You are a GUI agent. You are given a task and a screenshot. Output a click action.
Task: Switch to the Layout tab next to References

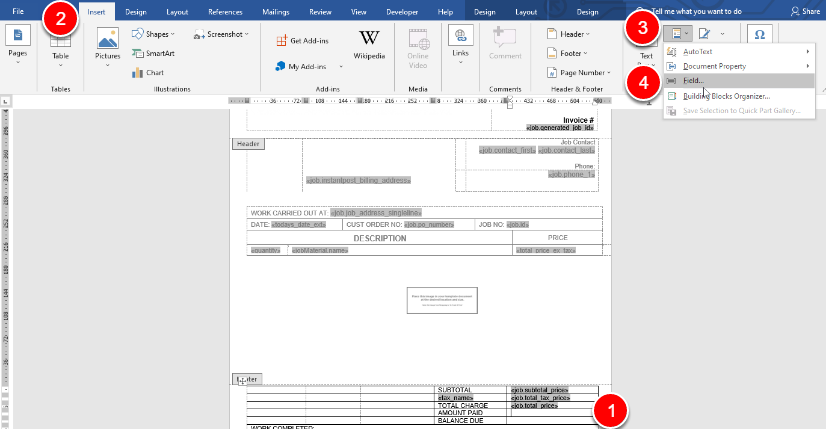pyautogui.click(x=177, y=12)
